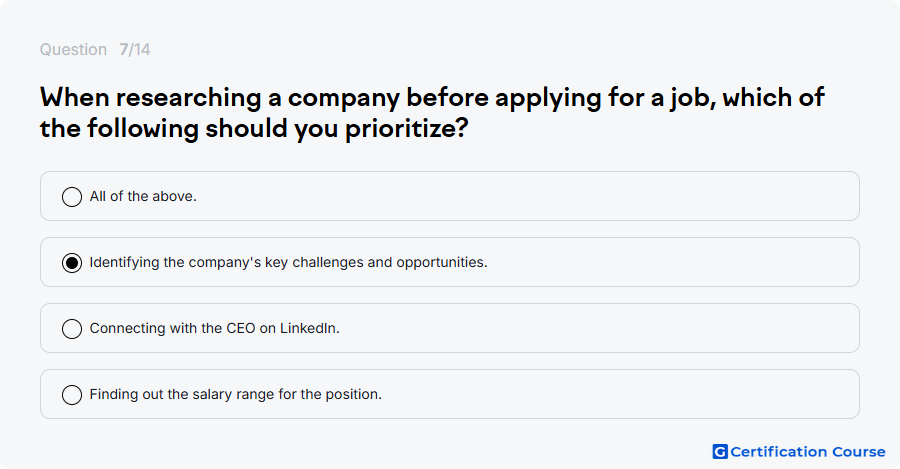This screenshot has height=469, width=900.
Task: Click the question heading about researching a company
Action: [x=432, y=113]
